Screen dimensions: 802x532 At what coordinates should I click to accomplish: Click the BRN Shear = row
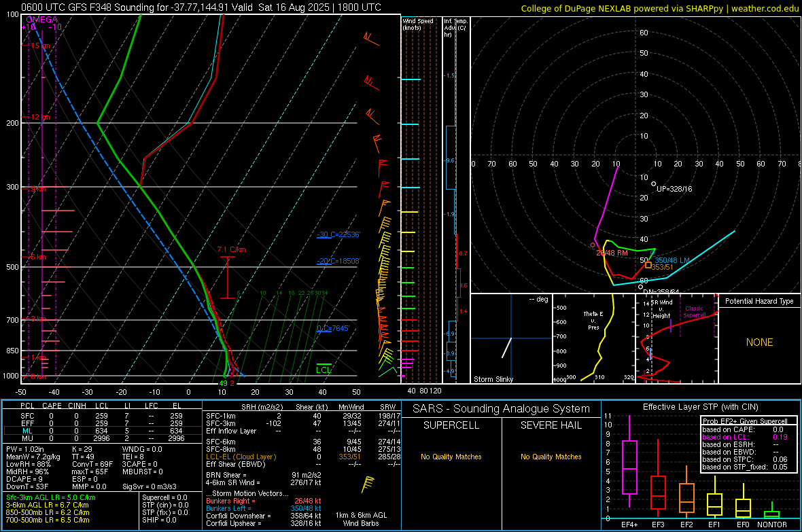point(264,475)
